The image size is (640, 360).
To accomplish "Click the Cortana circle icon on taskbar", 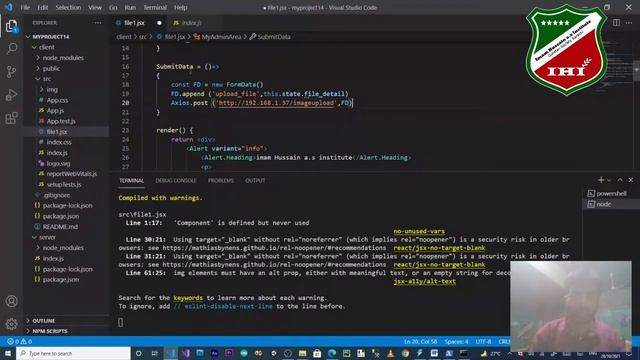I will [138, 353].
